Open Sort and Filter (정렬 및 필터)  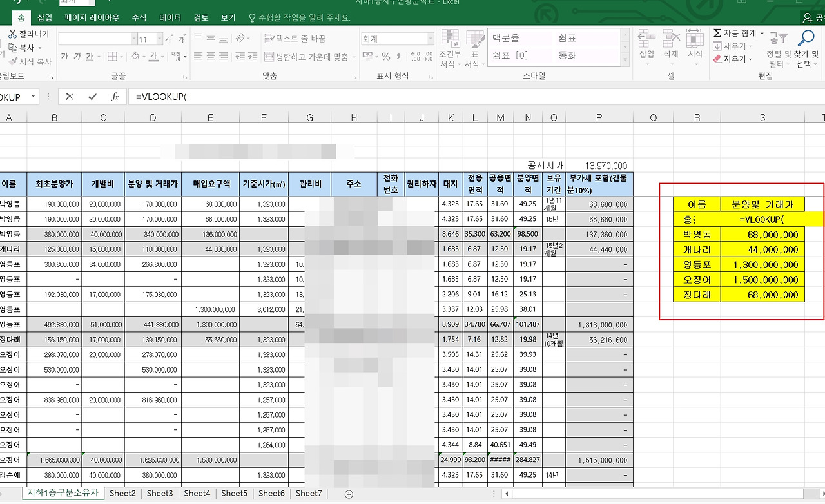(x=779, y=49)
